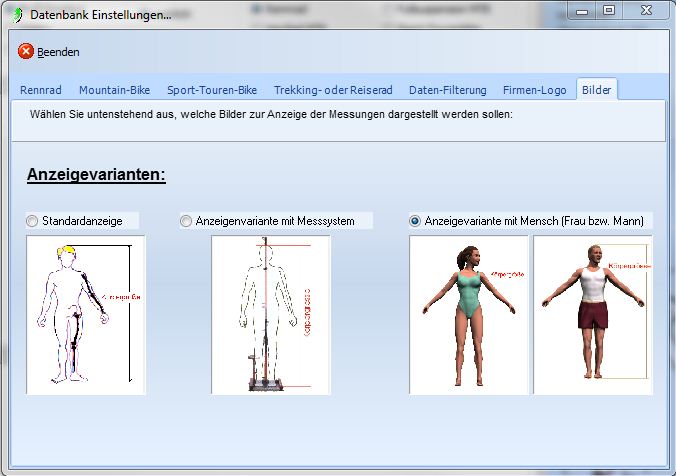Click the woman in swimsuit image
Screen dimensions: 676x476
pyautogui.click(x=468, y=314)
